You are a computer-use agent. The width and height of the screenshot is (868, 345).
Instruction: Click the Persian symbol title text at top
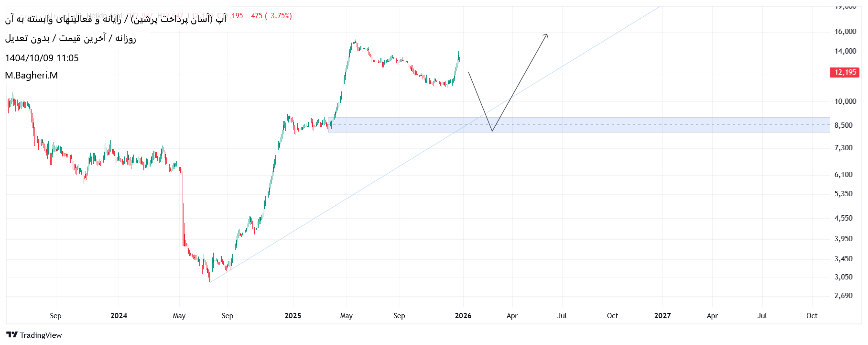point(116,19)
